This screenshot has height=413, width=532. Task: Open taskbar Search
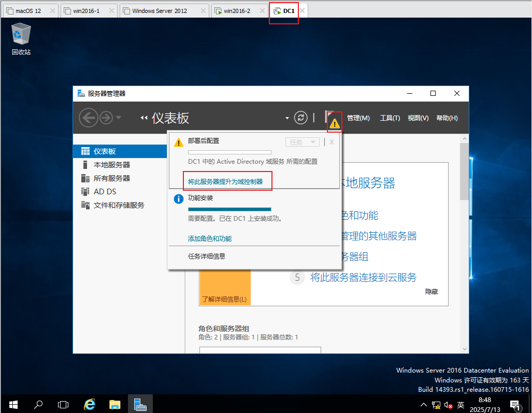point(38,404)
